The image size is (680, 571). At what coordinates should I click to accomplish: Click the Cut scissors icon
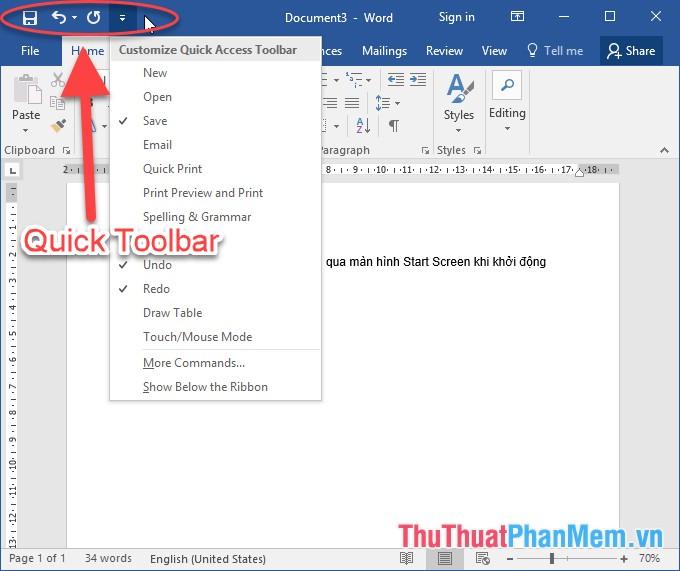click(58, 80)
